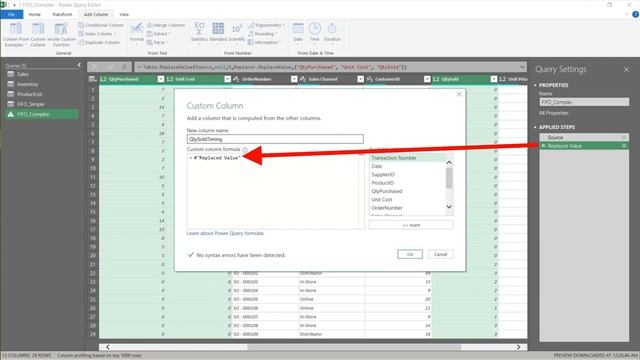
Task: Click the table corner menu icon
Action: point(93,79)
